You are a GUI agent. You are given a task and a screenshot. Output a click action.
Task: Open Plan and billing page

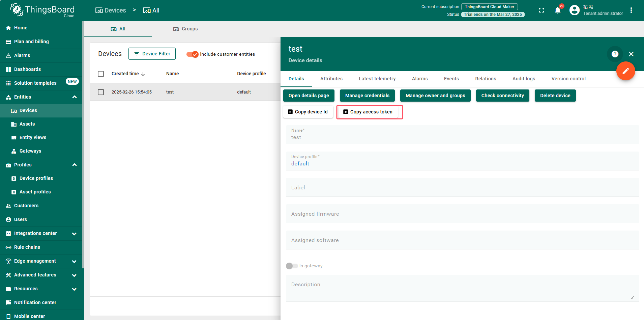pos(41,42)
